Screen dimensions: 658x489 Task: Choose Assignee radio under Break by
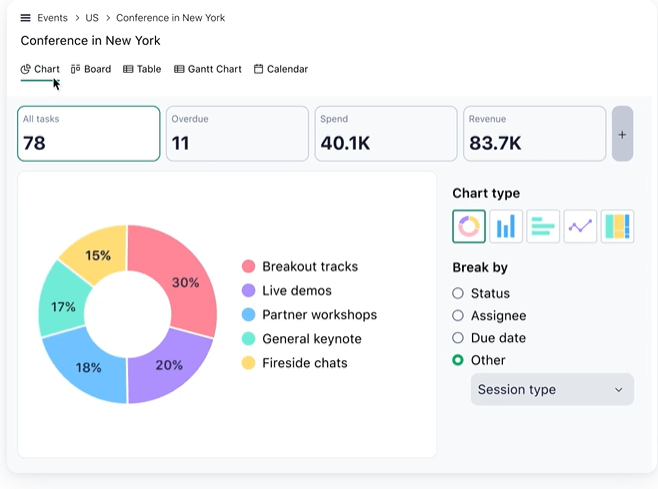(458, 315)
